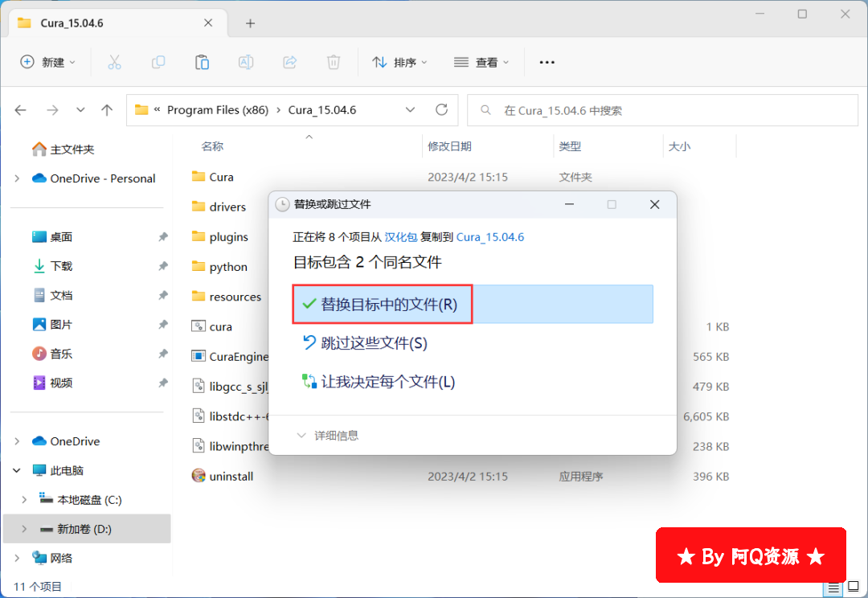The image size is (868, 598).
Task: Switch to details view in status bar
Action: click(x=833, y=588)
